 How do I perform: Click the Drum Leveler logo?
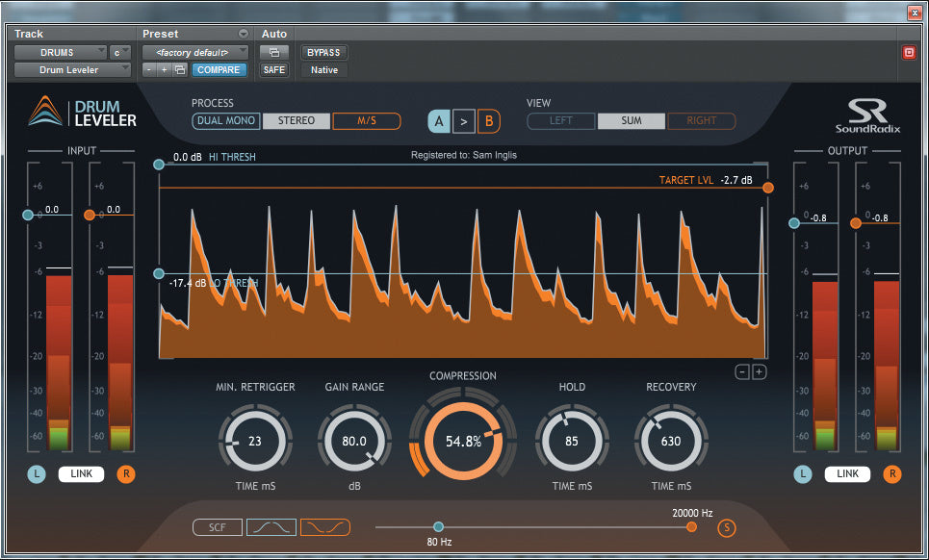(83, 112)
